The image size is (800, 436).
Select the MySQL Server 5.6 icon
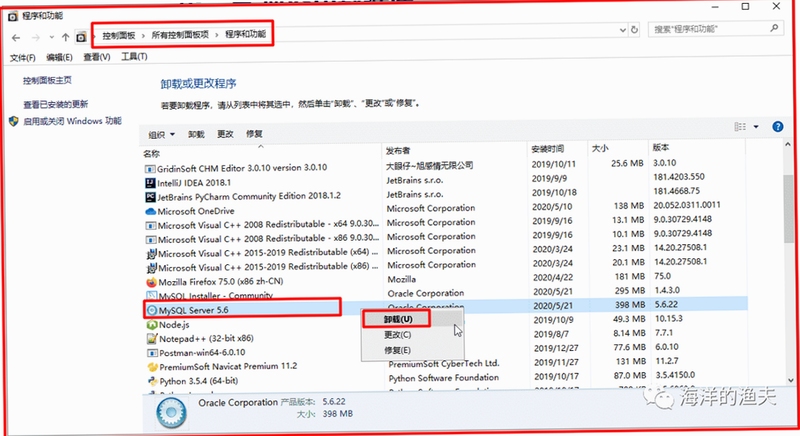click(x=152, y=310)
